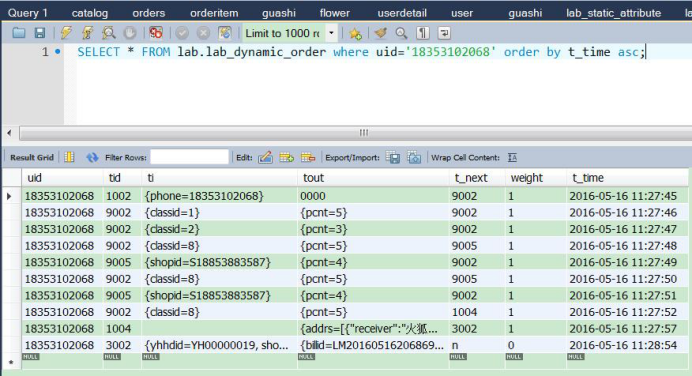The image size is (692, 376).
Task: Open the lab_static_attribute tab
Action: coord(613,13)
